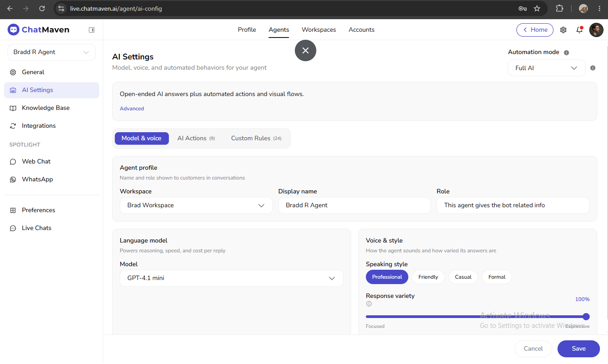Go forward in the browser

tap(26, 8)
